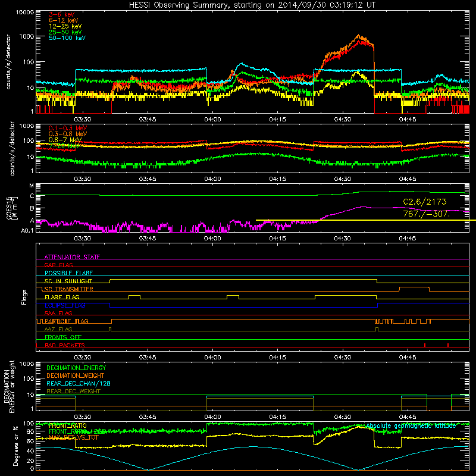This screenshot has height=476, width=476.
Task: Click the C2.6/2173 flare annotation
Action: 425,202
